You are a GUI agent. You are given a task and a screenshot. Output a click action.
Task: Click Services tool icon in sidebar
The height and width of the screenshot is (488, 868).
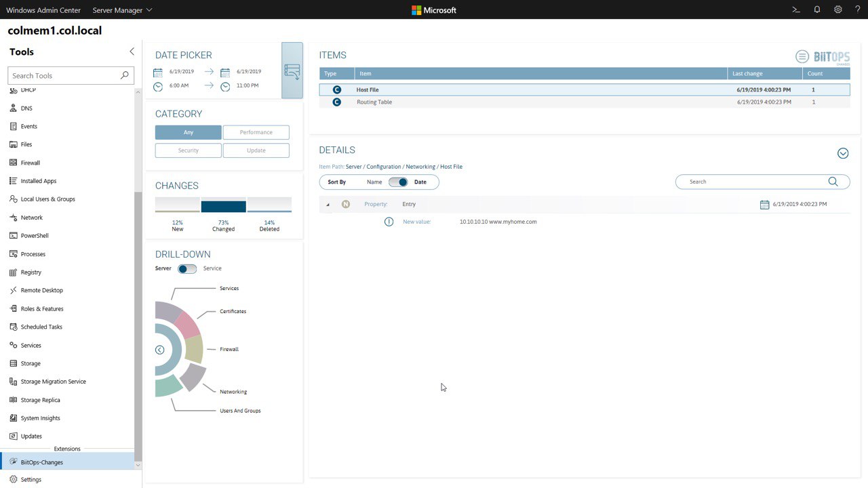14,345
